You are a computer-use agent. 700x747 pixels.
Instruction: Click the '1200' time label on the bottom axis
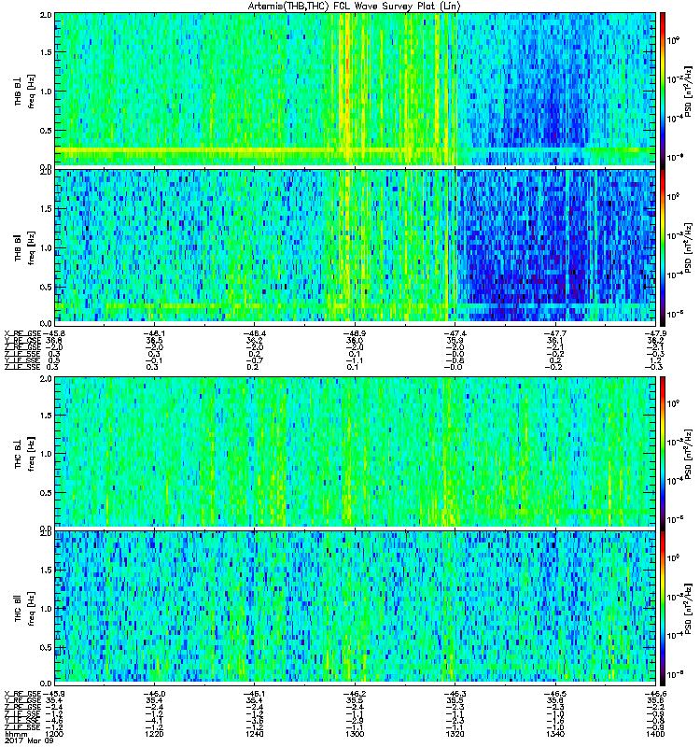point(54,734)
